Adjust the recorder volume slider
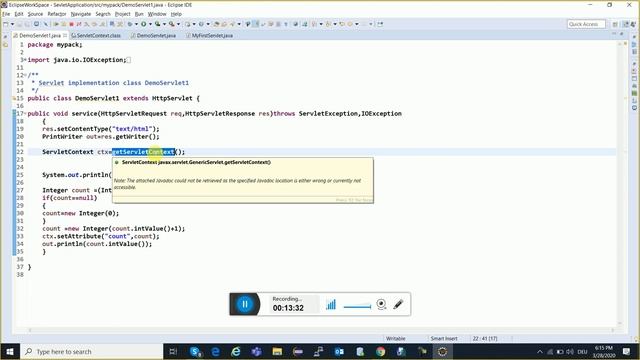Image resolution: width=640 pixels, height=360 pixels. (357, 307)
